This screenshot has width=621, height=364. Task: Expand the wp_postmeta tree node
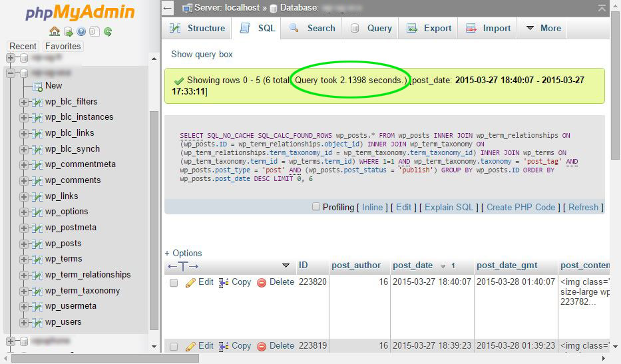point(24,228)
